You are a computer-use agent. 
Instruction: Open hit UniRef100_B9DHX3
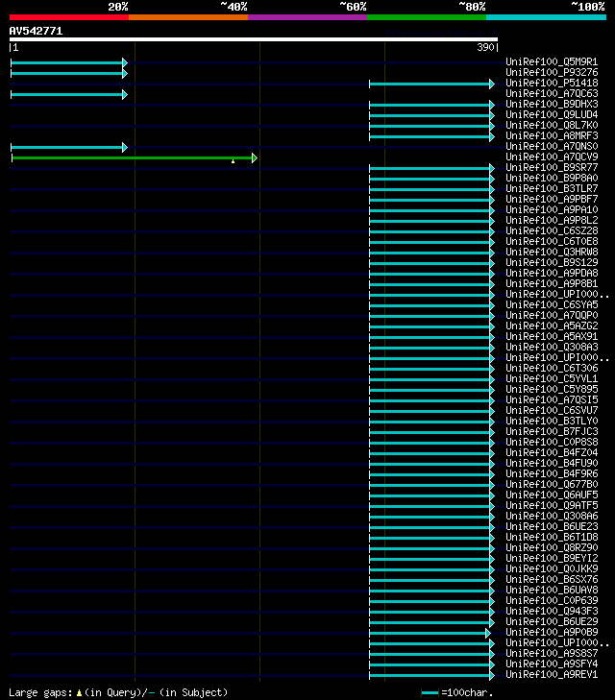tap(552, 104)
